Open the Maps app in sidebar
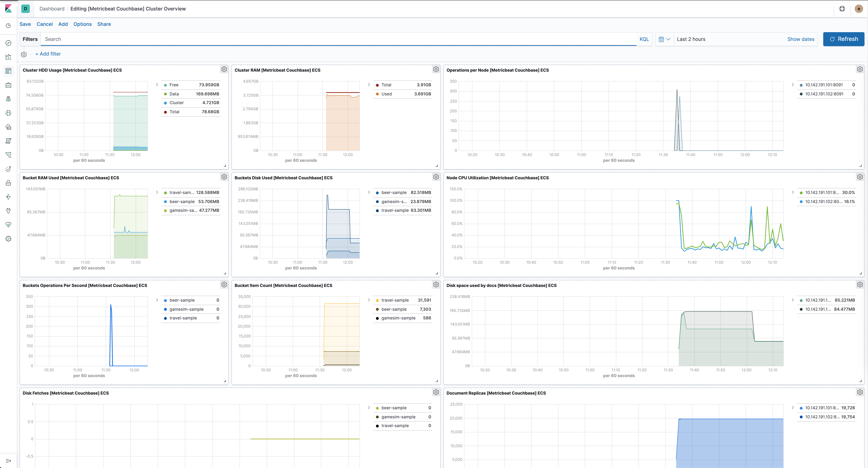Image resolution: width=868 pixels, height=468 pixels. pos(8,99)
